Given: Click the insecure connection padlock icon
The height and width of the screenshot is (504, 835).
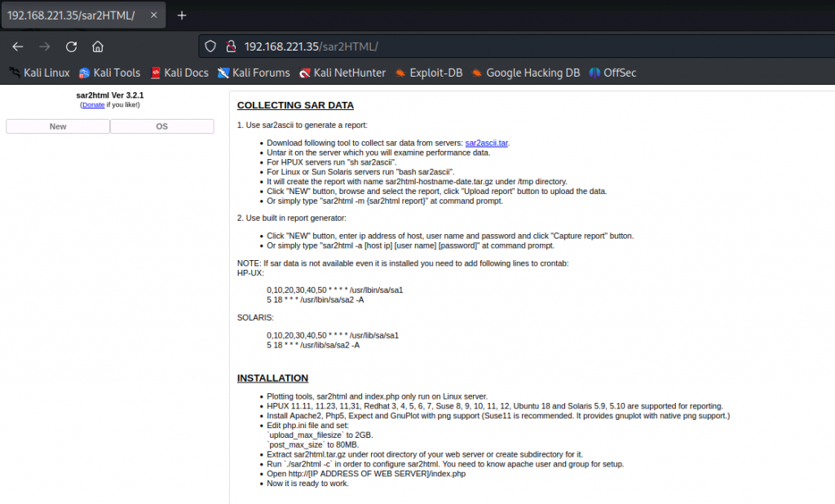Looking at the screenshot, I should point(231,46).
